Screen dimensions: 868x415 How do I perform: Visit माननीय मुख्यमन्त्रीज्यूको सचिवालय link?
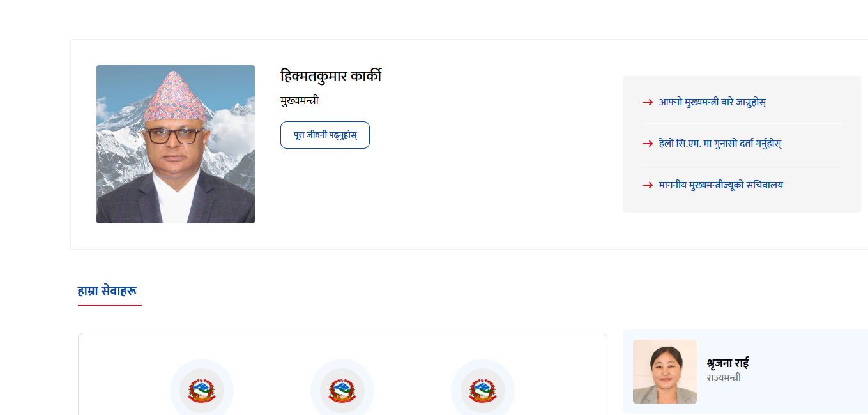pyautogui.click(x=720, y=185)
